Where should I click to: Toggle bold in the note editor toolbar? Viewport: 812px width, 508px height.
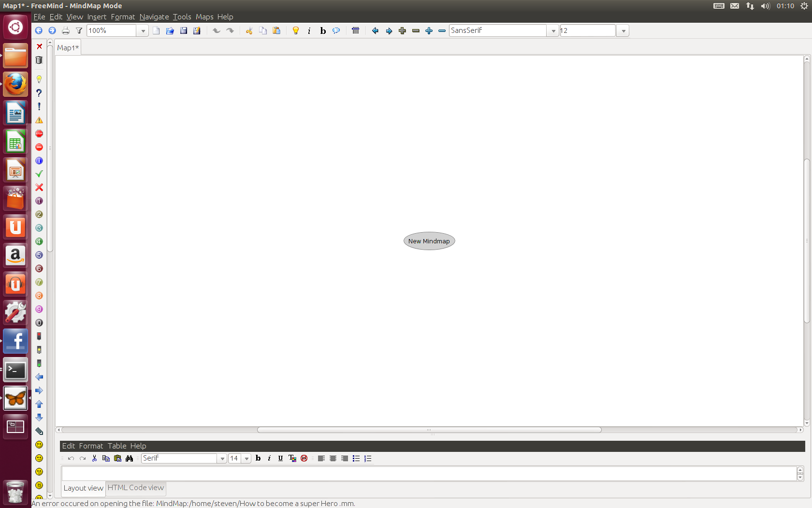coord(258,458)
